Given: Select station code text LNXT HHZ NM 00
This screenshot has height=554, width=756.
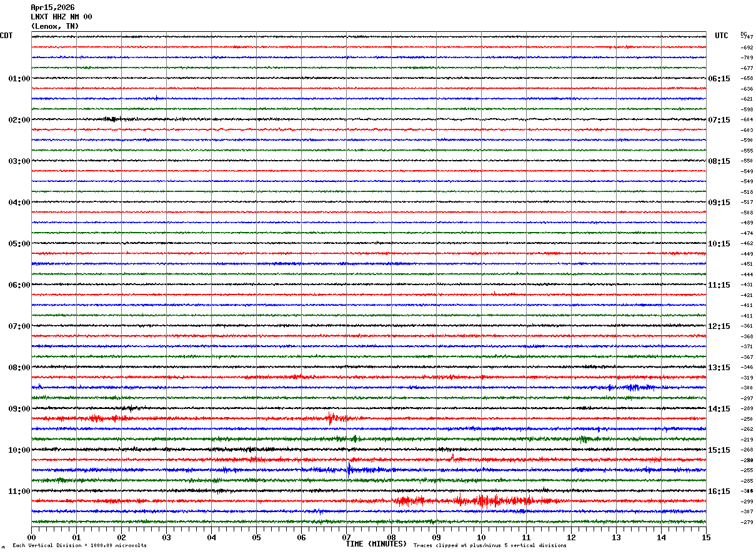Looking at the screenshot, I should pos(61,17).
